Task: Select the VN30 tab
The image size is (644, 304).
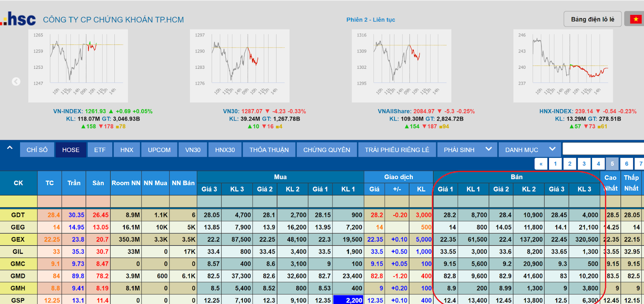Action: point(193,150)
